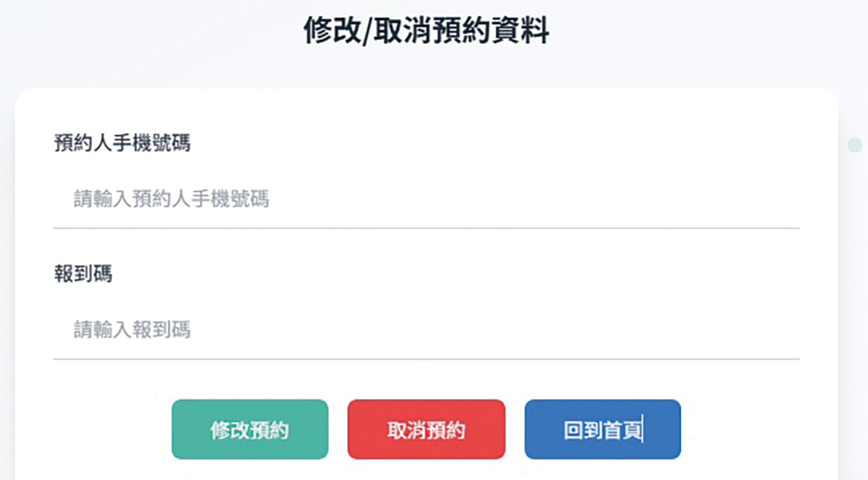
Task: Focus the 預約人手機號碼 input field
Action: [x=426, y=199]
